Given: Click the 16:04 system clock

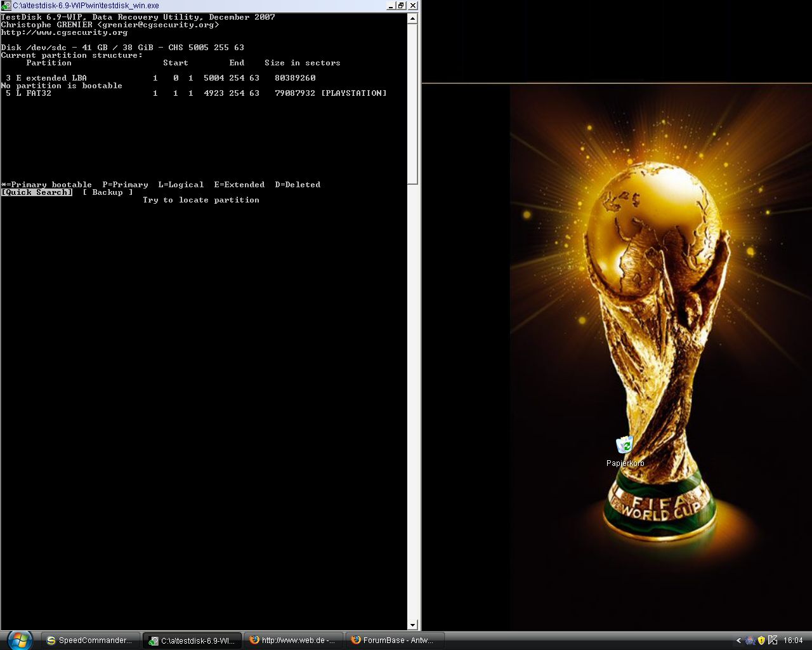Looking at the screenshot, I should coord(793,640).
